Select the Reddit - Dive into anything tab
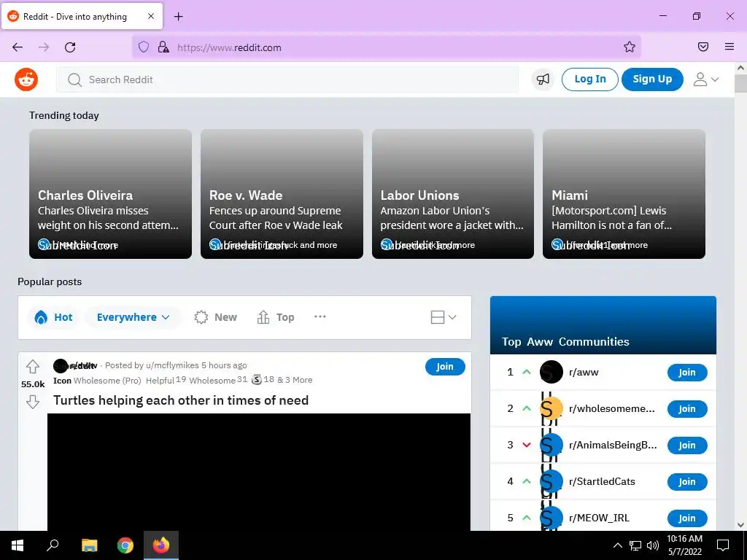 (x=82, y=16)
